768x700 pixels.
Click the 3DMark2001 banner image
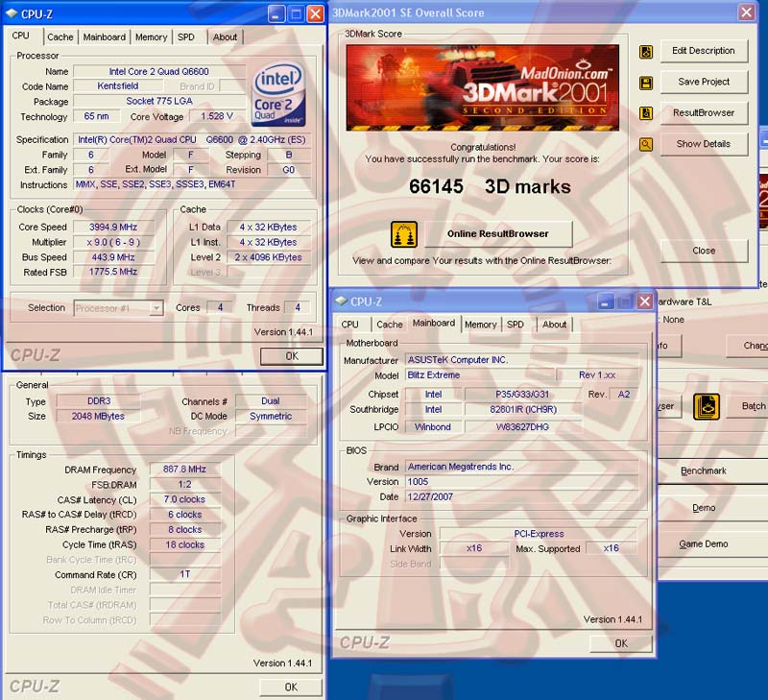pos(483,87)
